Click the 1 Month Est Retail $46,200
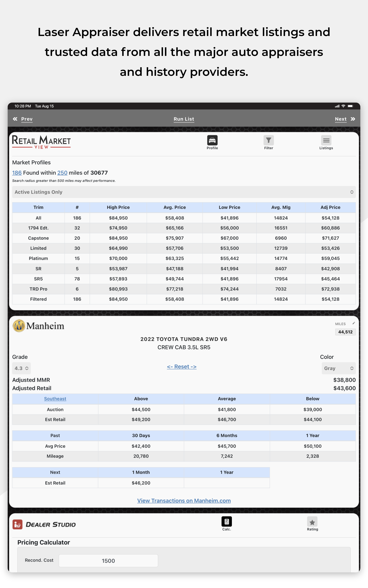The width and height of the screenshot is (368, 588). point(141,483)
